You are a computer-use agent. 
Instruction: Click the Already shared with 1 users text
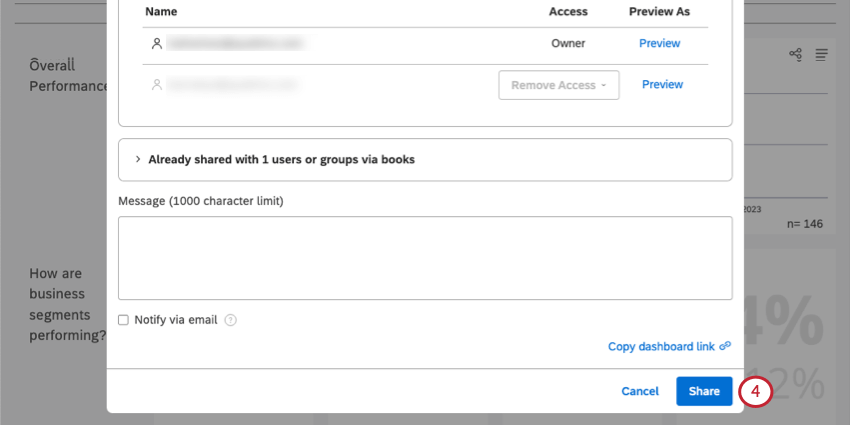281,159
